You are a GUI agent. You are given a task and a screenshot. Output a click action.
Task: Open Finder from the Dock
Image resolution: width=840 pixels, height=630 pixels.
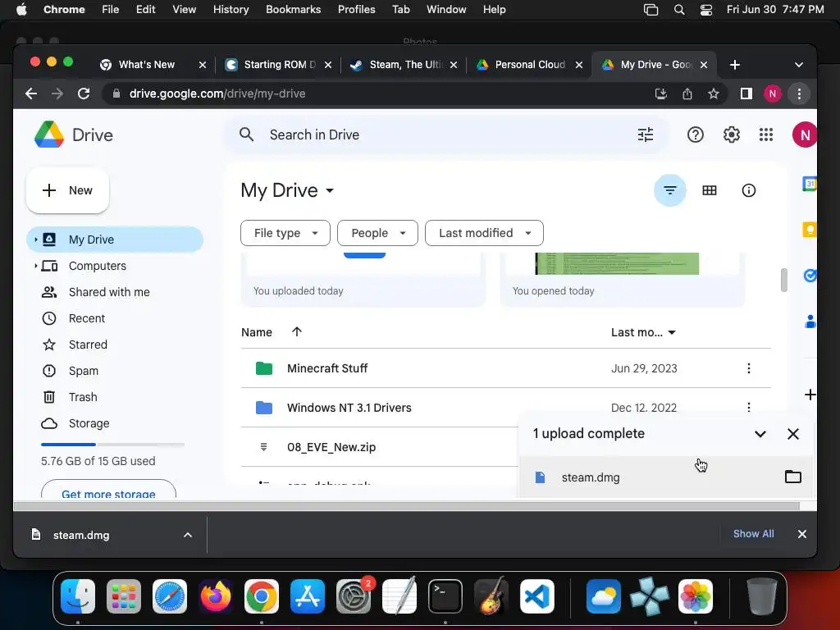(x=78, y=596)
